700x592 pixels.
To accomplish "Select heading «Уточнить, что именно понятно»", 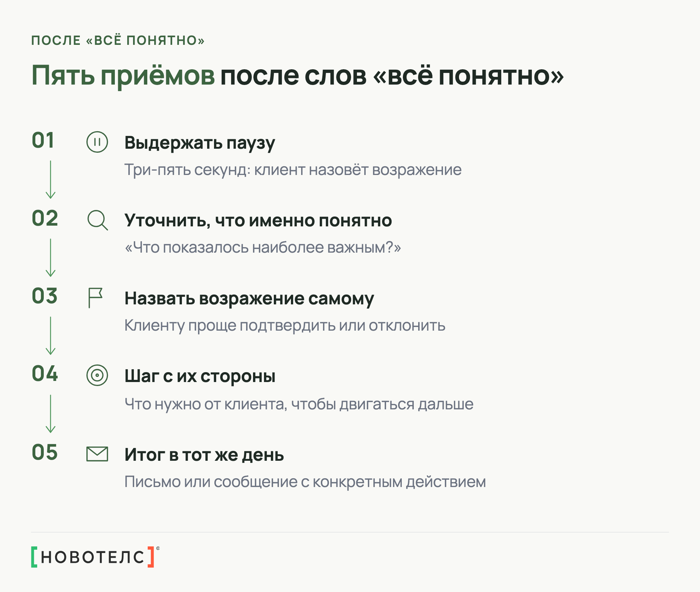I will [258, 221].
